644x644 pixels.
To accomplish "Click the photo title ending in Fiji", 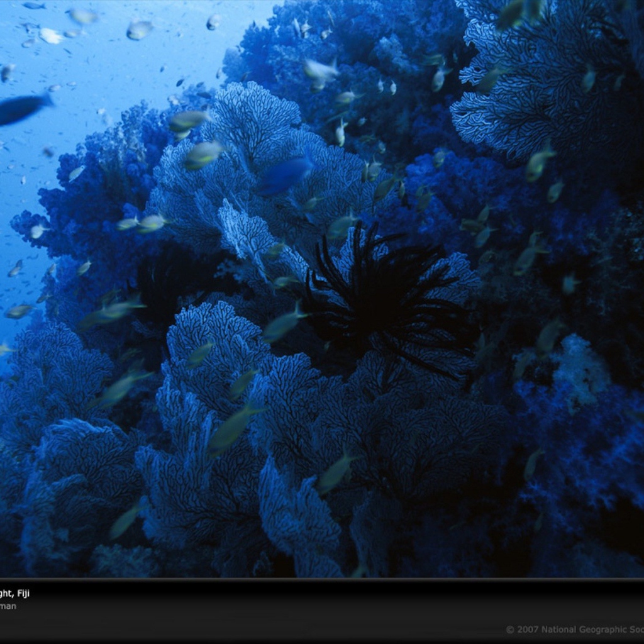I will (x=14, y=593).
